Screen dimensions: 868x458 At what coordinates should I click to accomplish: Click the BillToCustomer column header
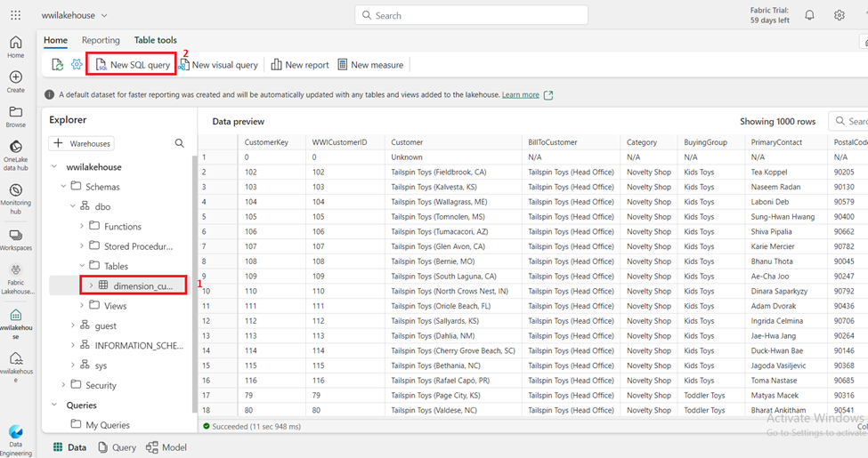point(571,142)
